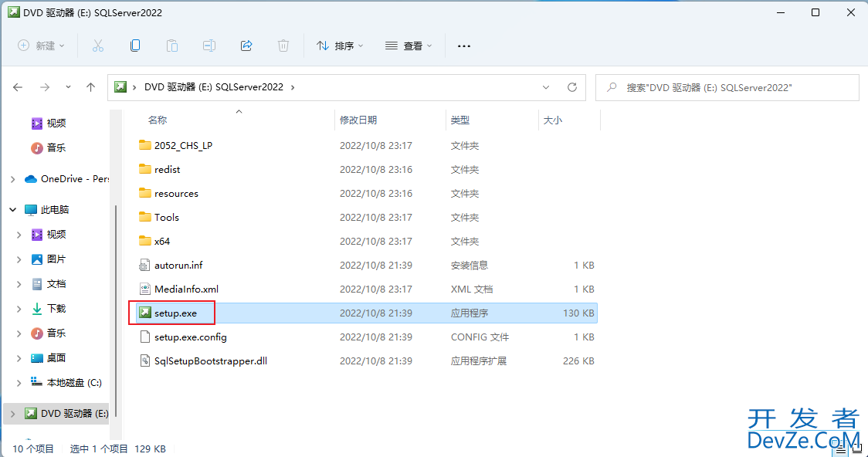Image resolution: width=868 pixels, height=457 pixels.
Task: Click the search box for DVD drive
Action: click(727, 87)
